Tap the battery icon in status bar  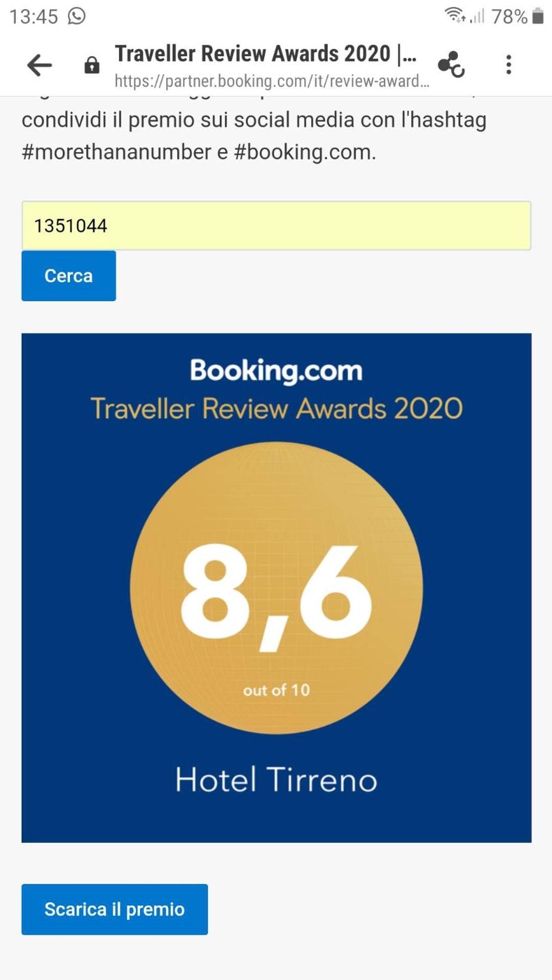[x=538, y=16]
